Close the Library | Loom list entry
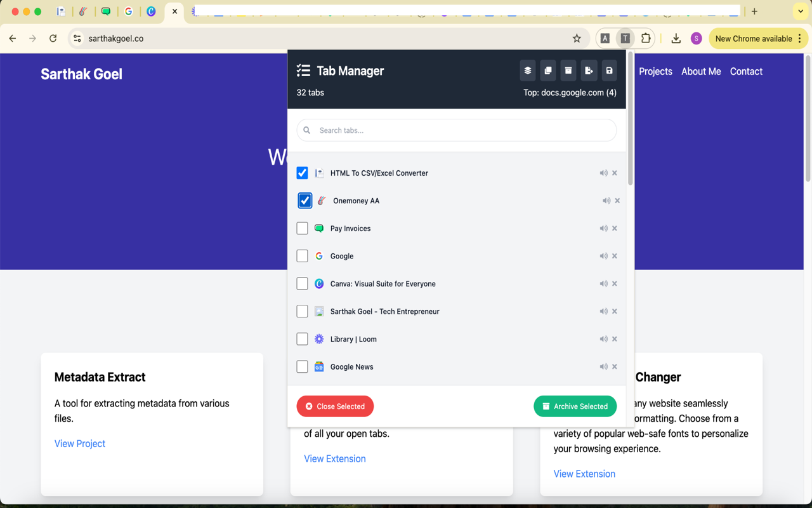812x508 pixels. tap(615, 339)
